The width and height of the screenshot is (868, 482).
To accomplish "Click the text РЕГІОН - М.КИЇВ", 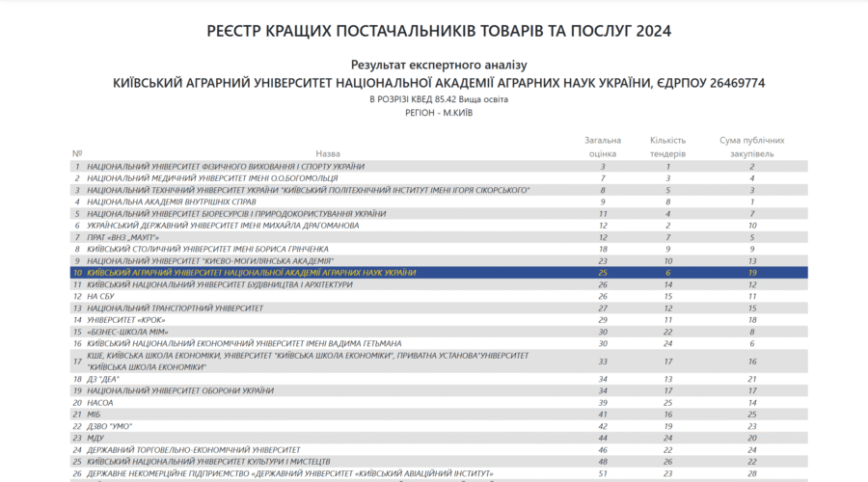I will [439, 113].
